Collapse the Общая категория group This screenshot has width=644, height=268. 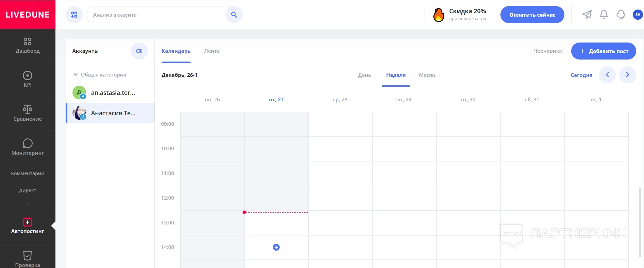click(76, 75)
